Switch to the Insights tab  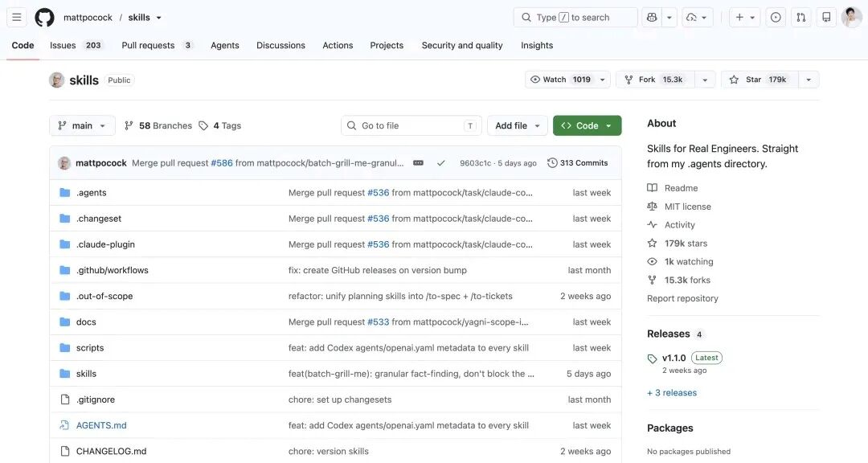pyautogui.click(x=536, y=45)
